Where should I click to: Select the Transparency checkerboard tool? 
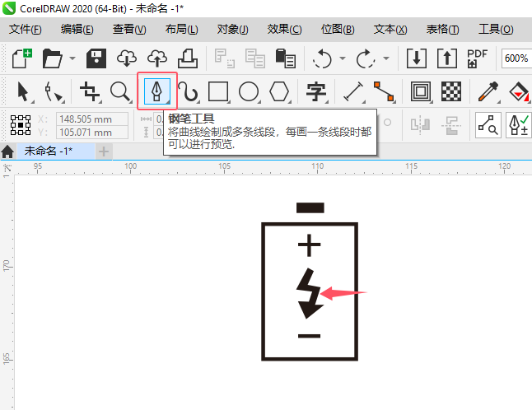451,91
